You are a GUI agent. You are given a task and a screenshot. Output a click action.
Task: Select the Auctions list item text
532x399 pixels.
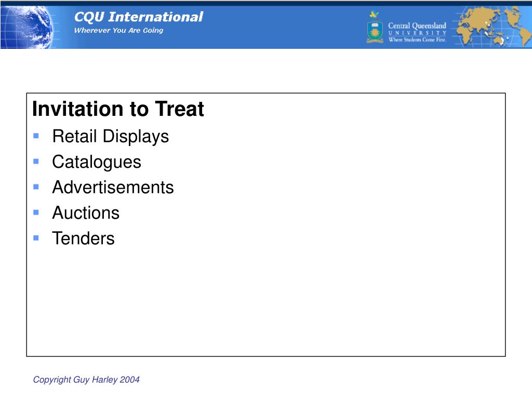click(86, 213)
